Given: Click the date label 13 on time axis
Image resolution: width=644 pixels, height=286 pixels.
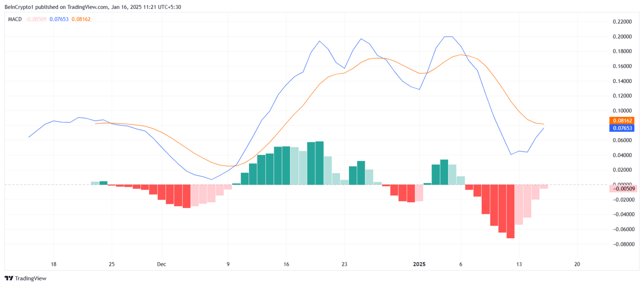Looking at the screenshot, I should (519, 264).
